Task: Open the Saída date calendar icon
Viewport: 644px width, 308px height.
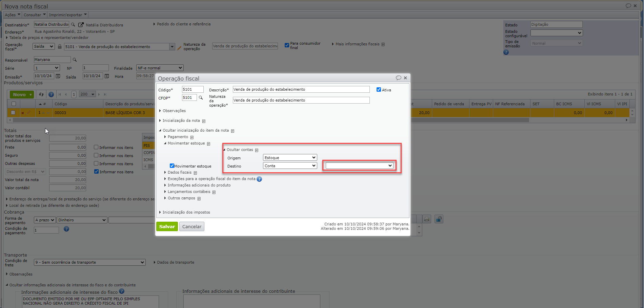Action: [x=107, y=76]
